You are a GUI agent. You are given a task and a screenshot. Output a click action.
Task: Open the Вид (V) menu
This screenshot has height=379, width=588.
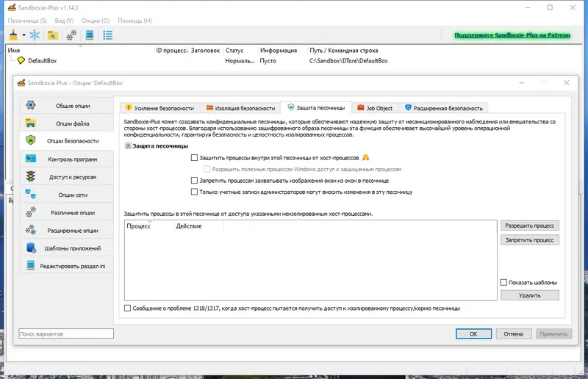click(64, 21)
